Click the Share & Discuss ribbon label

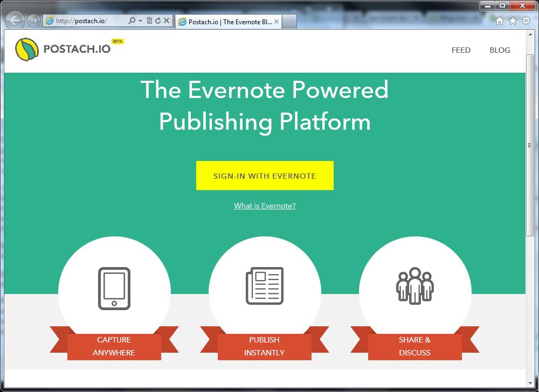pyautogui.click(x=414, y=346)
